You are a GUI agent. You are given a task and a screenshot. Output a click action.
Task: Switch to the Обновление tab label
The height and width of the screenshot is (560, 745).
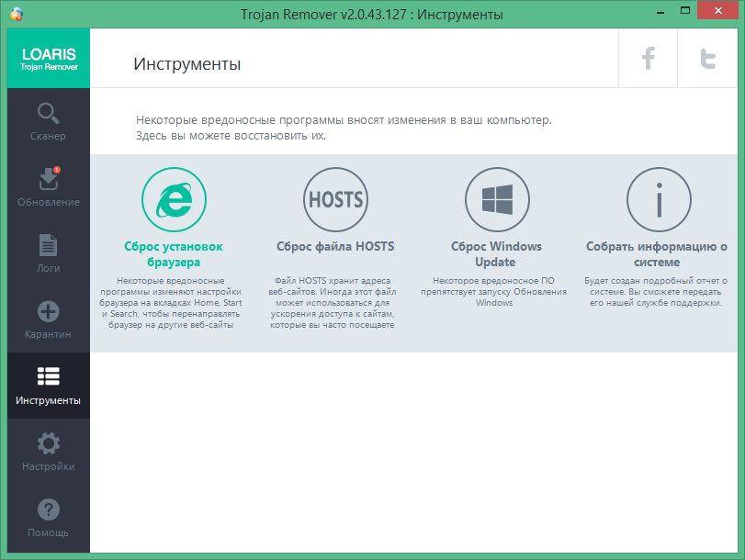(49, 202)
